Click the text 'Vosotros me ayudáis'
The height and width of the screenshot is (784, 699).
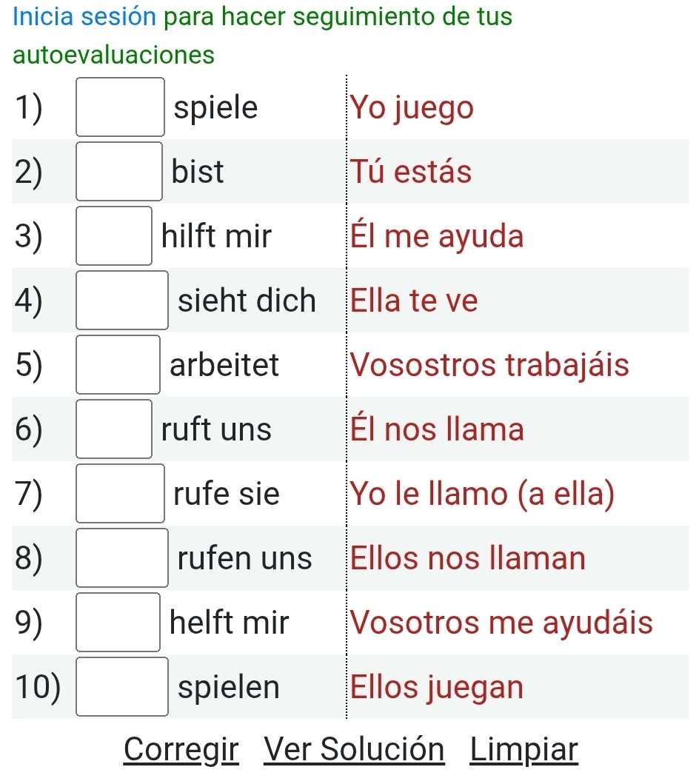(501, 623)
